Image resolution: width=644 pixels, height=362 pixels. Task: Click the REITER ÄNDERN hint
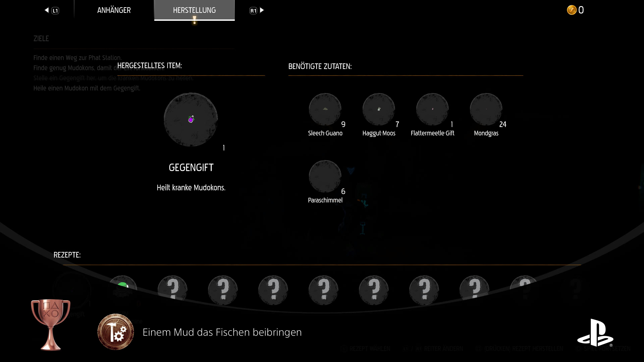point(443,349)
